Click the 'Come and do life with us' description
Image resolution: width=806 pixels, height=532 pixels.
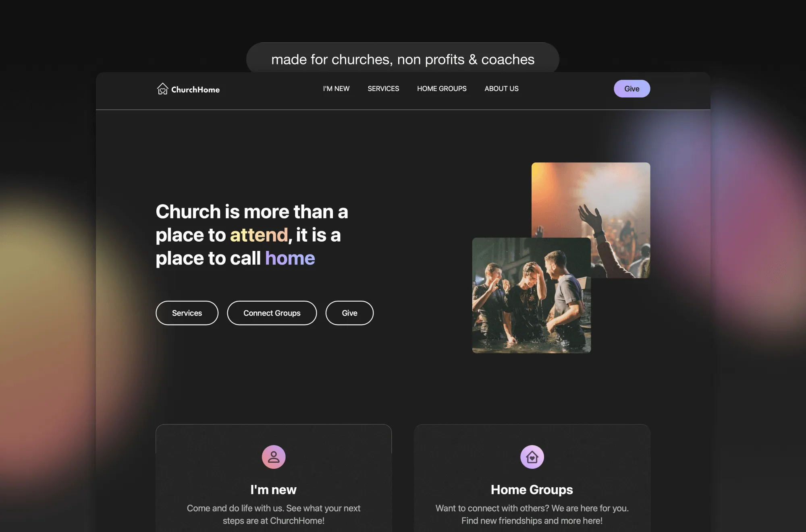pyautogui.click(x=274, y=514)
